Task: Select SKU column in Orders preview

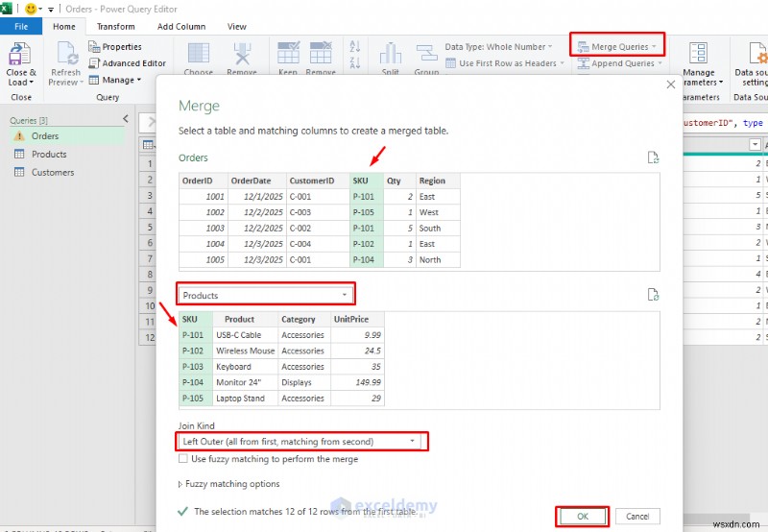Action: point(367,181)
